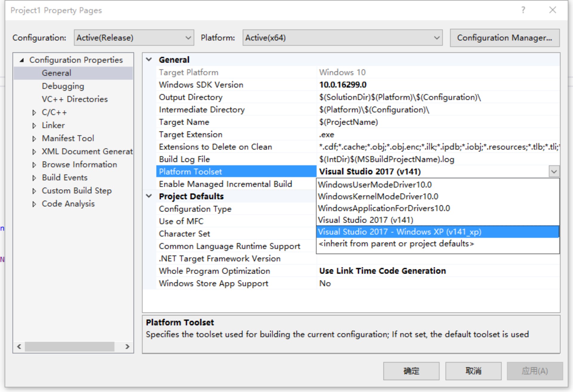573x392 pixels.
Task: Open the Configuration Manager
Action: (504, 38)
